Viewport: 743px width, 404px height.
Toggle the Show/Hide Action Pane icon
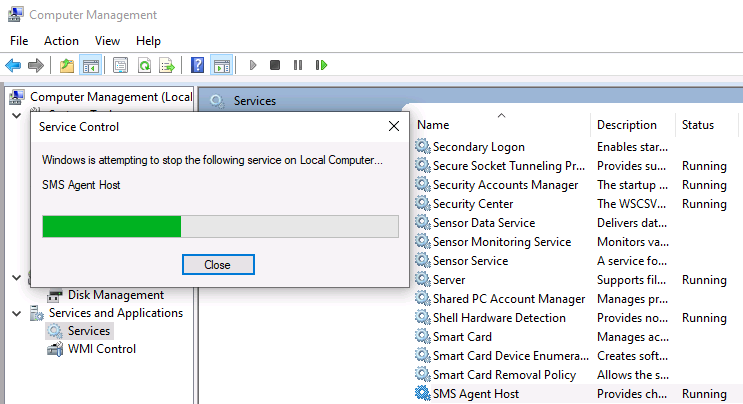tap(222, 65)
